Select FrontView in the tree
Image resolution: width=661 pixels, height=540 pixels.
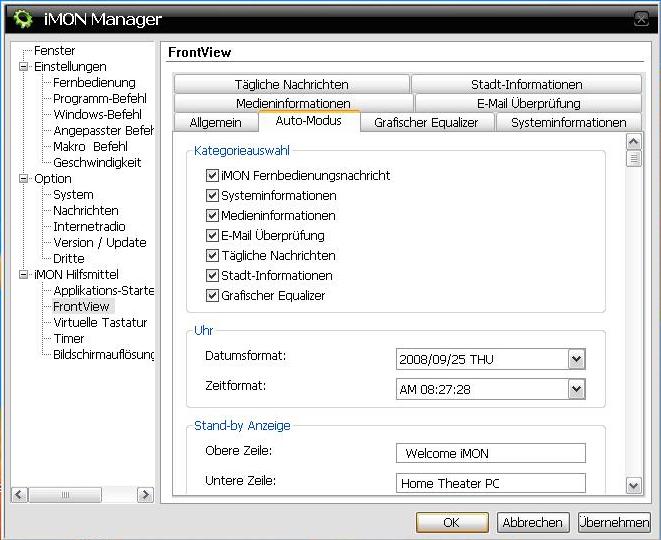tap(81, 307)
